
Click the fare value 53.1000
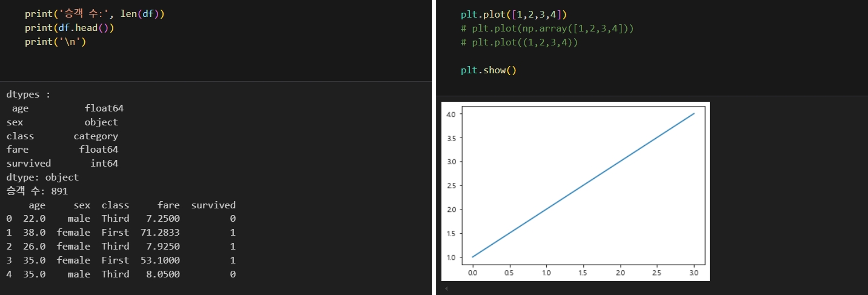[x=160, y=260]
